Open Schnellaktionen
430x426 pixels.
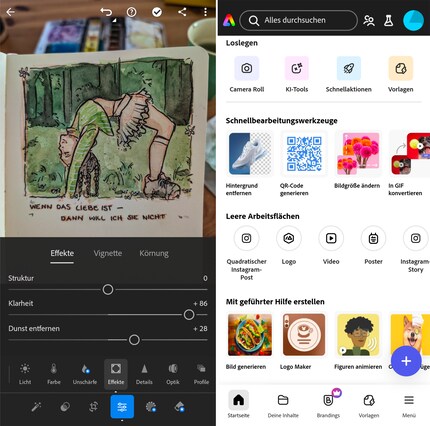349,74
